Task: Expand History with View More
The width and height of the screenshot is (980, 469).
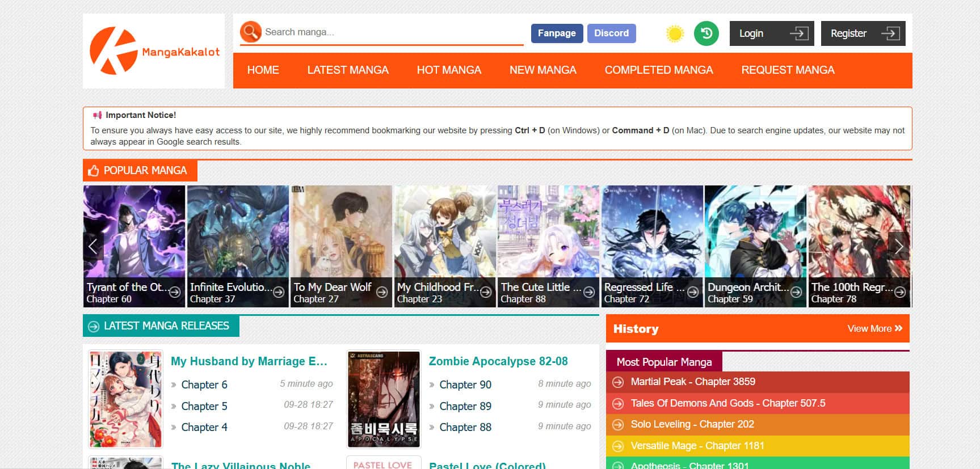Action: [874, 328]
